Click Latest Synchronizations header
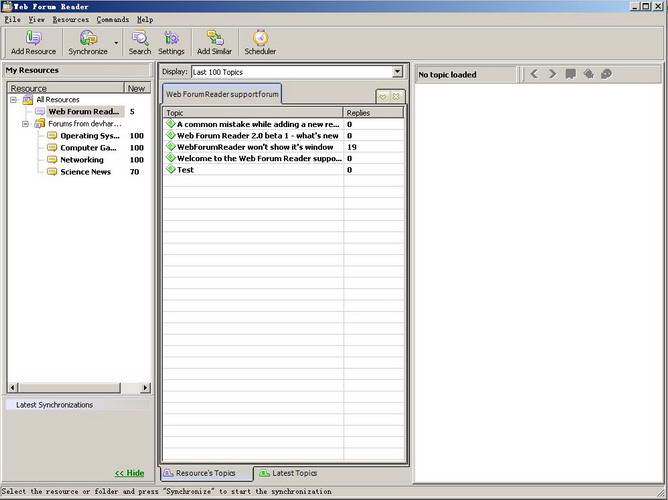The image size is (668, 500). [x=78, y=405]
